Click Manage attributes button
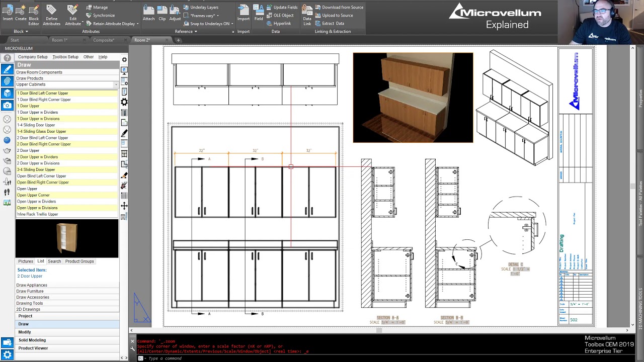644x362 pixels. [97, 8]
